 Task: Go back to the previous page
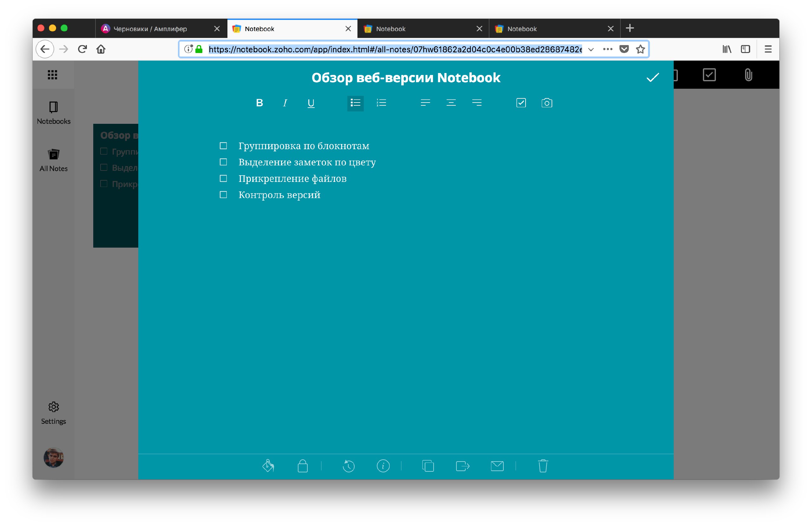point(45,49)
